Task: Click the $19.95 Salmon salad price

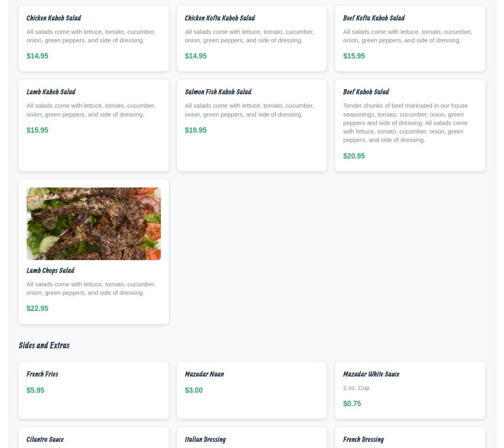Action: [x=196, y=130]
